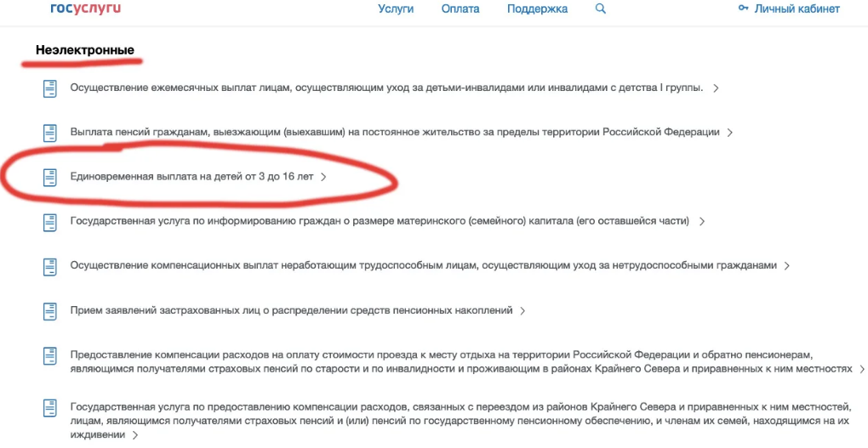Viewport: 868px width, 448px height.
Task: Click chevron after средств пенсионных накоплений
Action: click(523, 311)
